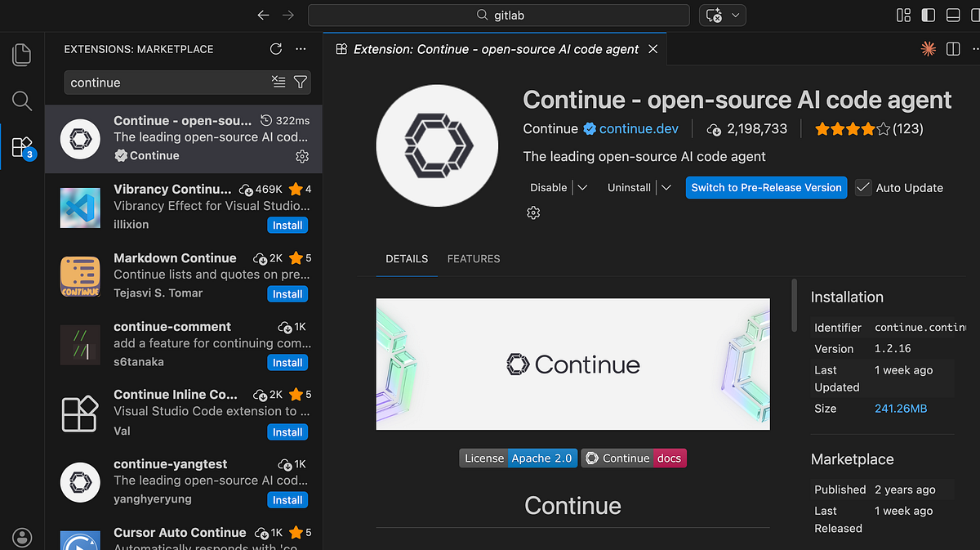Image resolution: width=980 pixels, height=550 pixels.
Task: Open the Copilot chat dropdown chevron
Action: click(x=736, y=15)
